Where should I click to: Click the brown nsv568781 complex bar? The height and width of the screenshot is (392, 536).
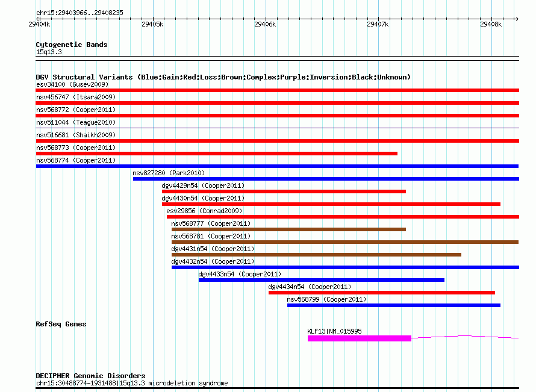coord(345,242)
